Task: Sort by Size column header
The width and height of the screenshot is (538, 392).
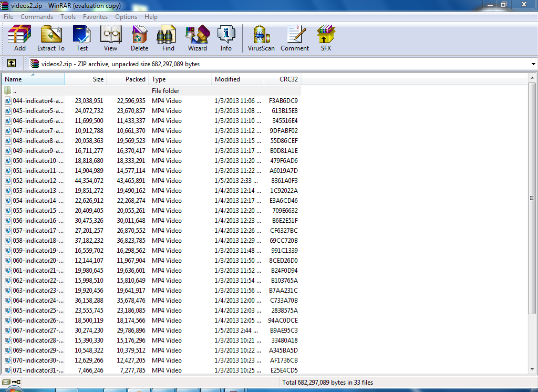Action: click(86, 79)
